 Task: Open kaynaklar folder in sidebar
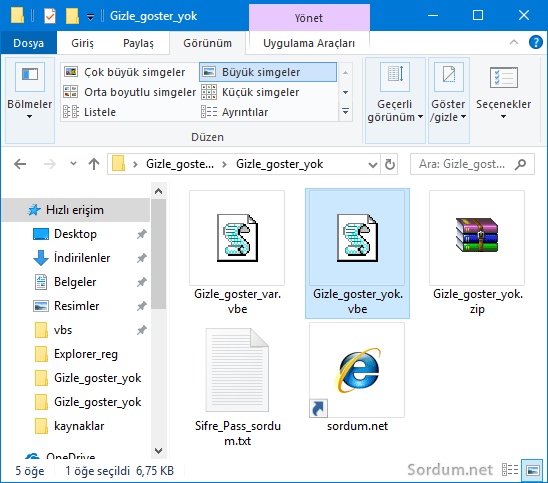point(79,426)
